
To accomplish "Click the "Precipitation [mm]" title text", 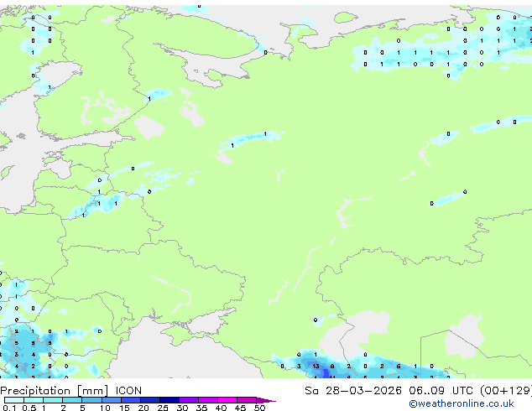I will [x=54, y=391].
